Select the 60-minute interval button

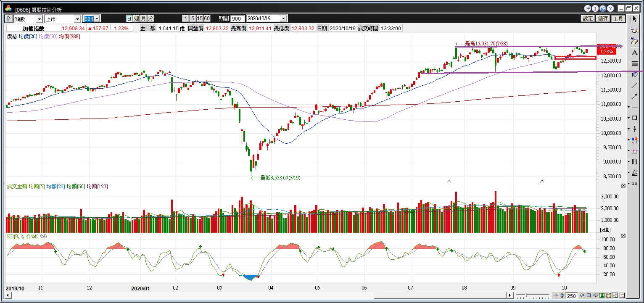[207, 18]
